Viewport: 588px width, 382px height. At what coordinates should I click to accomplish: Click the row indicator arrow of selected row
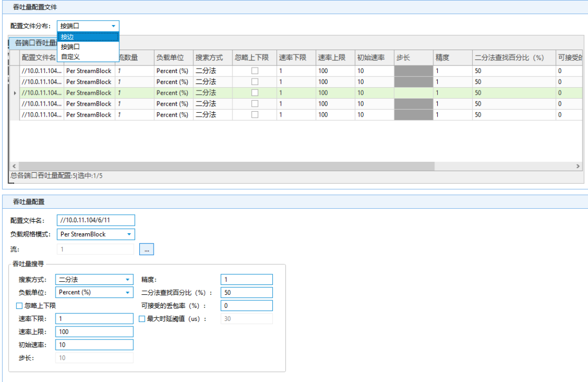15,93
